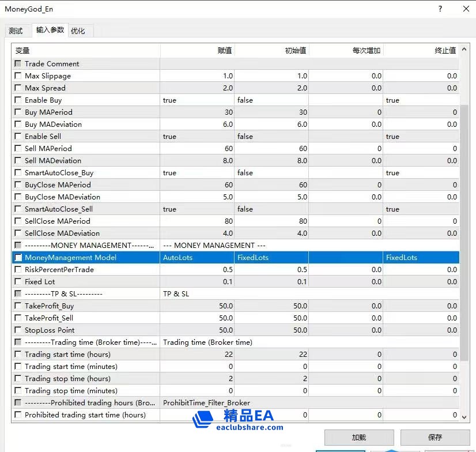Check the MoneyManagement Model checkbox
This screenshot has height=452, width=476.
click(x=18, y=258)
